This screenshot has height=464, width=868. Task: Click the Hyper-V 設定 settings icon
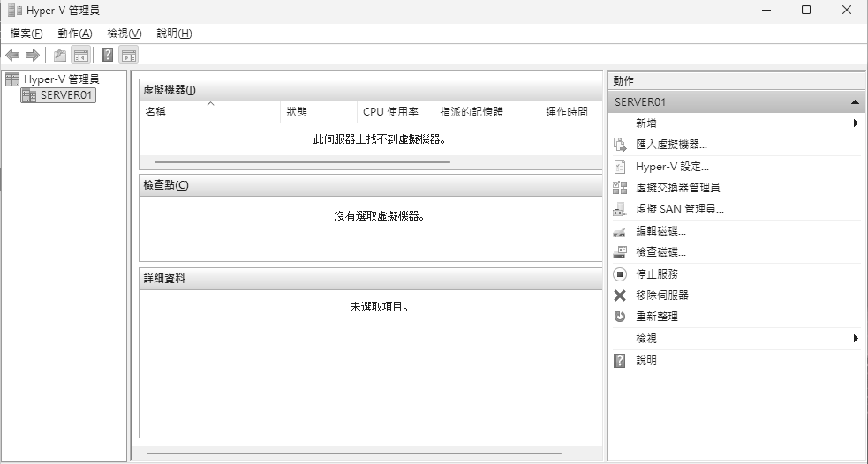tap(620, 167)
